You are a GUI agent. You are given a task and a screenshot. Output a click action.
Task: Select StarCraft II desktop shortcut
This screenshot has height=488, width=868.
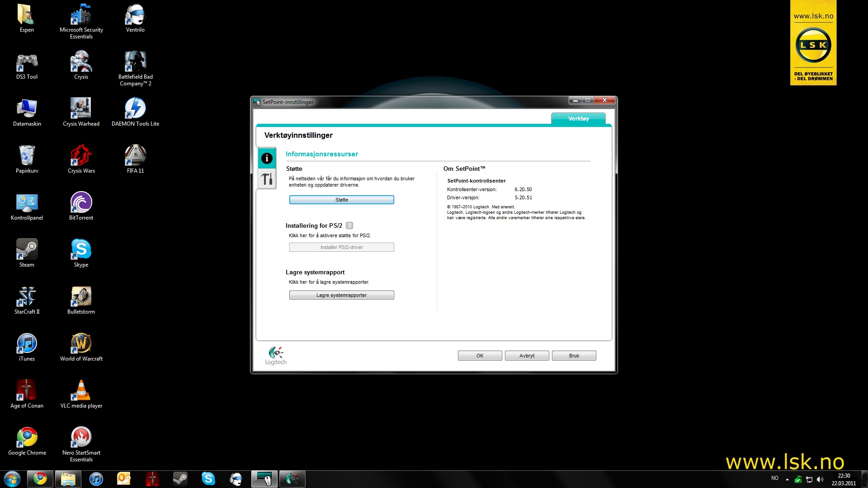(x=27, y=301)
